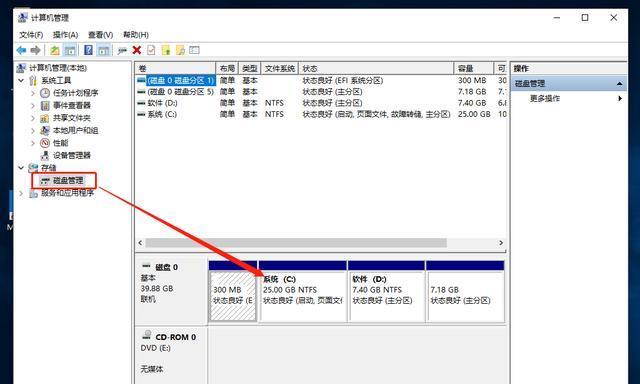Click the checkmark document properties icon
The height and width of the screenshot is (384, 640).
click(x=151, y=50)
